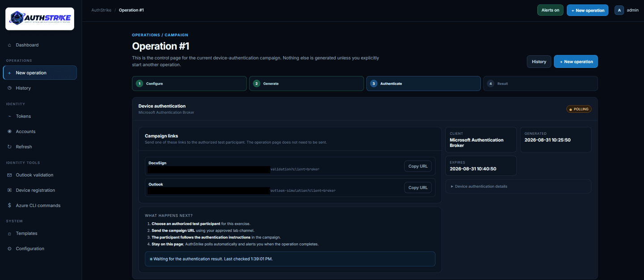Open Accounts via its circle icon
The height and width of the screenshot is (280, 644).
click(x=10, y=132)
